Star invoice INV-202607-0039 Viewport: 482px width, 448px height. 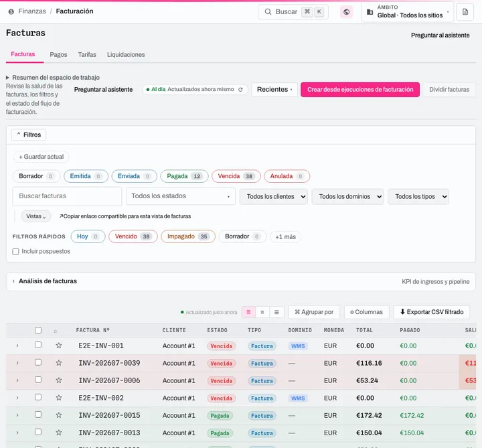(59, 363)
